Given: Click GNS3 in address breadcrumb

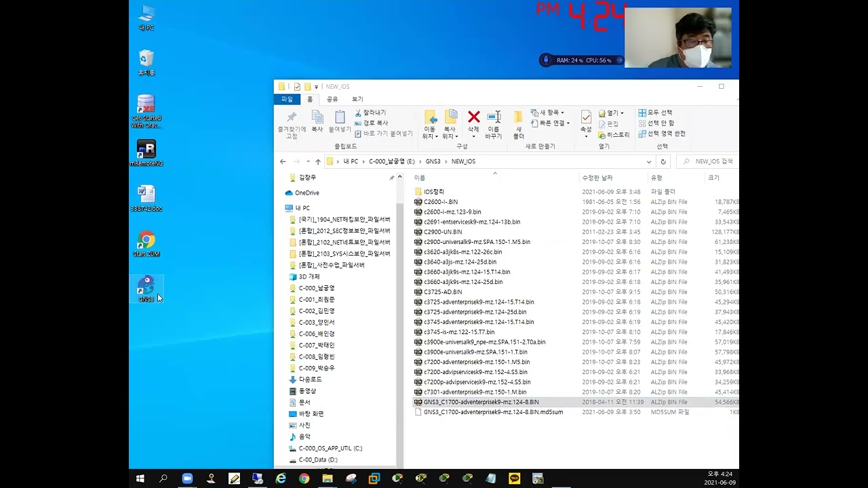Looking at the screenshot, I should click(x=433, y=161).
